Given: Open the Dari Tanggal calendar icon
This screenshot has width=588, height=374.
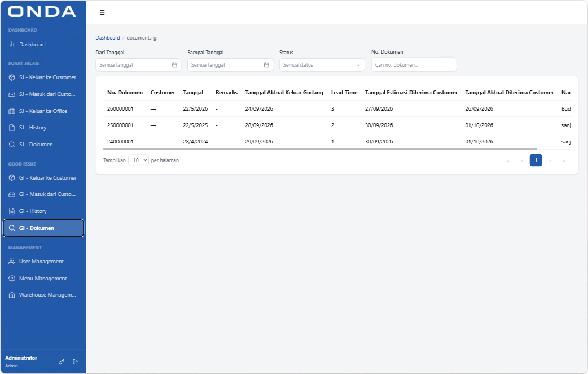Looking at the screenshot, I should [174, 64].
